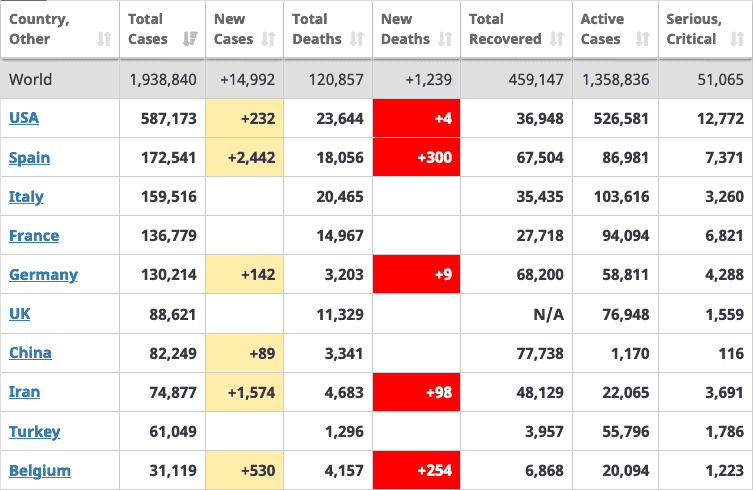
Task: Click Germany new cases +142 cell
Action: point(245,274)
